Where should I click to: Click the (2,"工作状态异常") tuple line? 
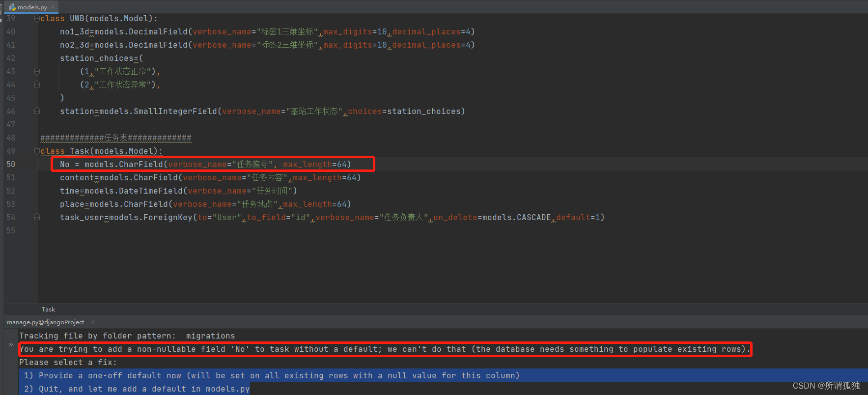[120, 85]
